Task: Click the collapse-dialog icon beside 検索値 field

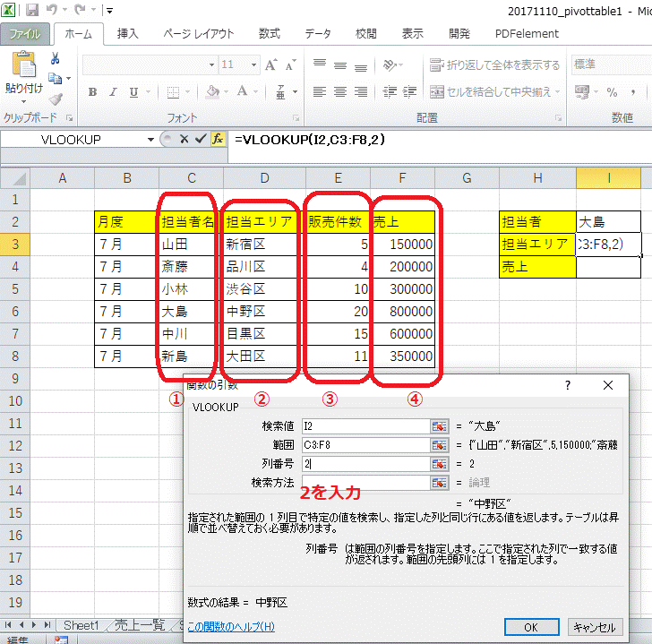Action: coord(439,425)
